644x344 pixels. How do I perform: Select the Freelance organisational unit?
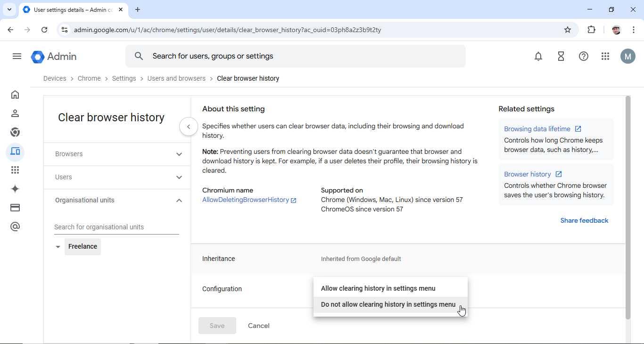(83, 247)
